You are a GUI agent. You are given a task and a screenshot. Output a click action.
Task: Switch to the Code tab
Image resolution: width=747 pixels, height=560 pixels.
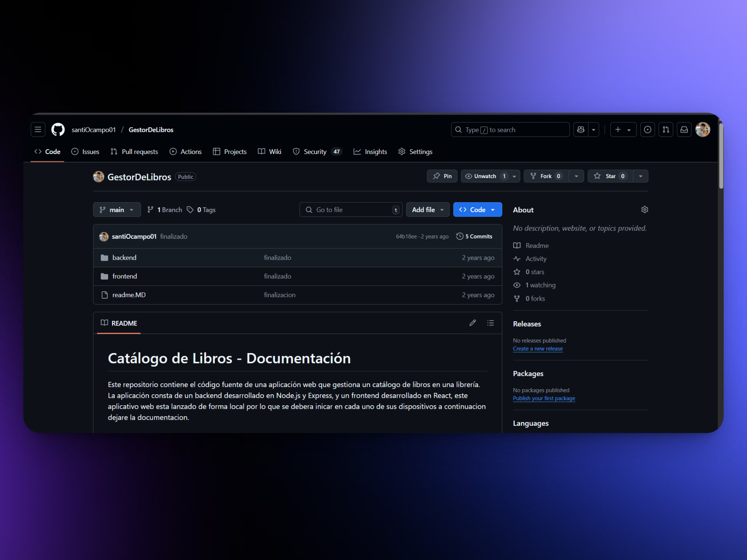pos(47,152)
